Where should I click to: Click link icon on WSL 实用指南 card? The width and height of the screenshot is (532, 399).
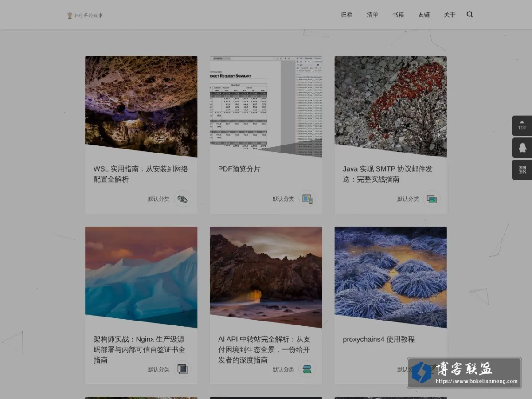[x=182, y=199]
